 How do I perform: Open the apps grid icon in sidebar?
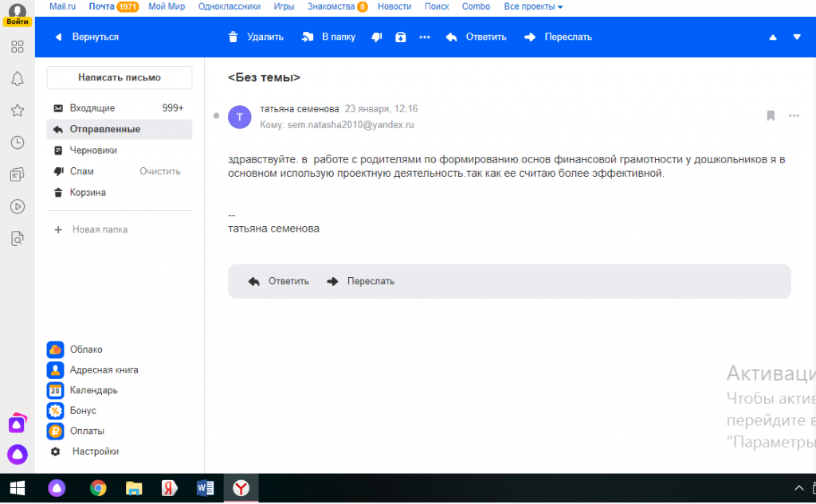point(17,46)
